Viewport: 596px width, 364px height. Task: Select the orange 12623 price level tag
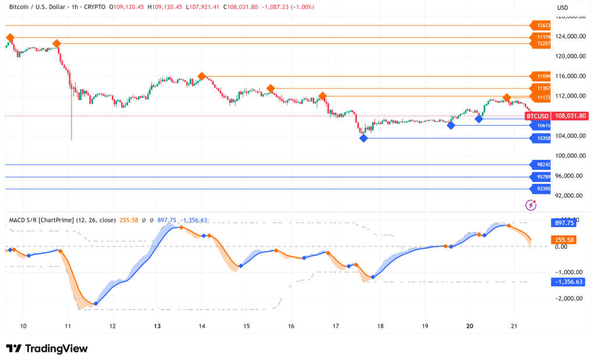(x=541, y=26)
